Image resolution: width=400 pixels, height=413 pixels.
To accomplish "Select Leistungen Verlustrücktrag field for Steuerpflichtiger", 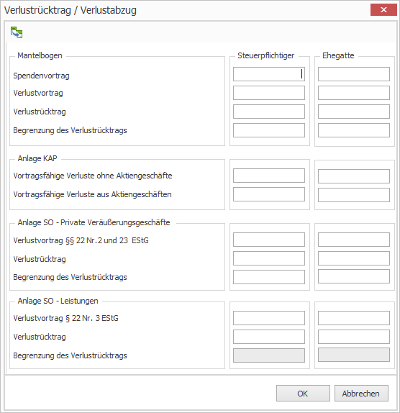I will tap(269, 337).
